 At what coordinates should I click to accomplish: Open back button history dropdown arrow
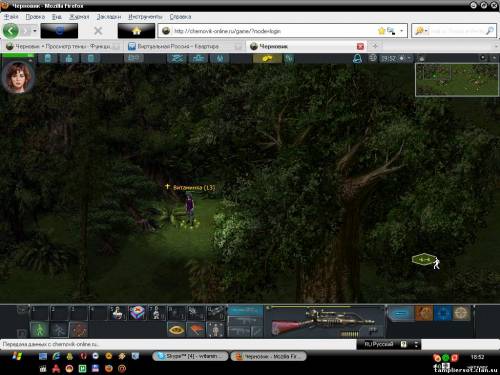tap(35, 31)
